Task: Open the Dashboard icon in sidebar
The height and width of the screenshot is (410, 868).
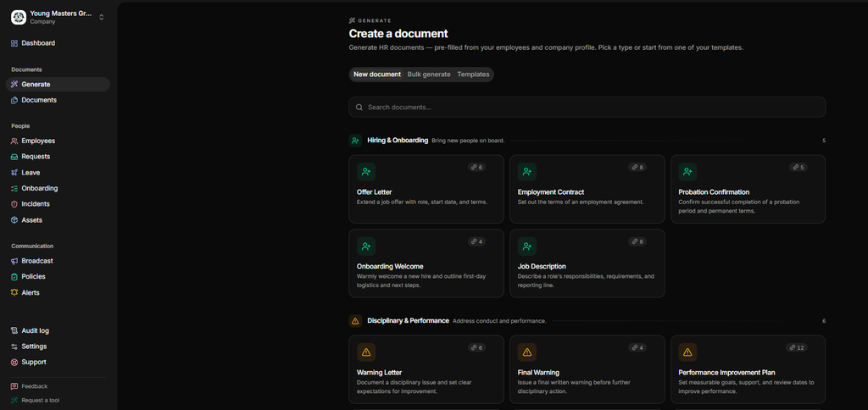Action: [14, 43]
